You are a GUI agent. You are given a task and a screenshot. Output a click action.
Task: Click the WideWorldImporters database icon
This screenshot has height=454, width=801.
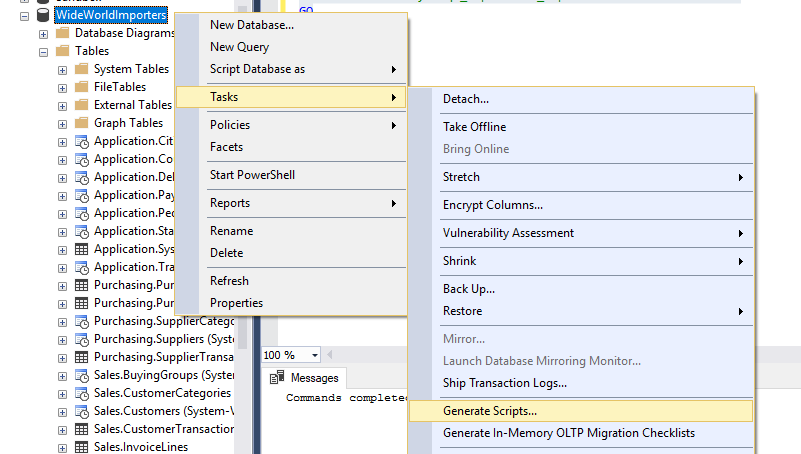[42, 15]
